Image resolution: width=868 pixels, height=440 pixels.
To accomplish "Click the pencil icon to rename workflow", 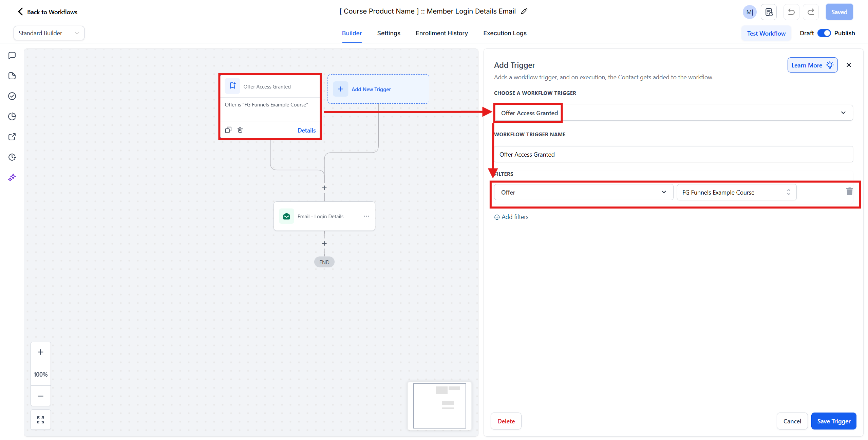I will [x=524, y=11].
